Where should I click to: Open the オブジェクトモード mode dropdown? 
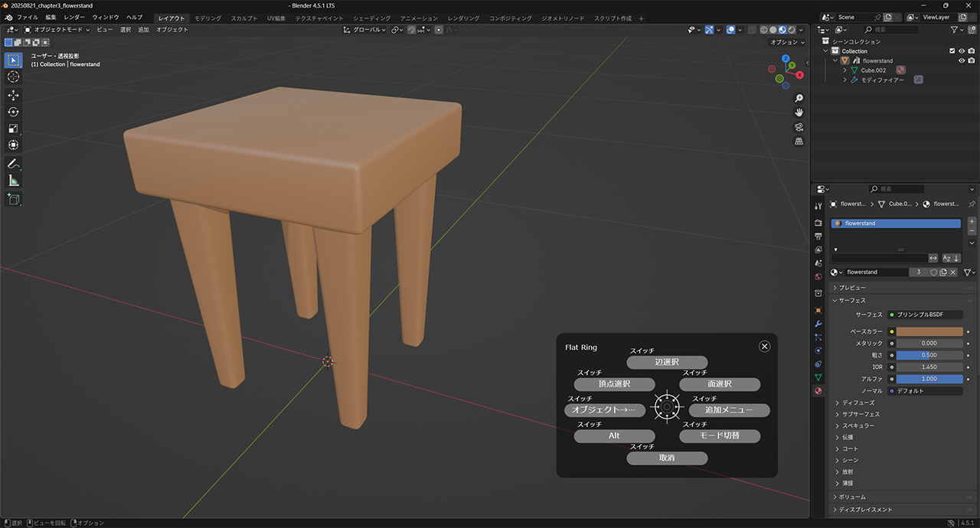pyautogui.click(x=57, y=30)
